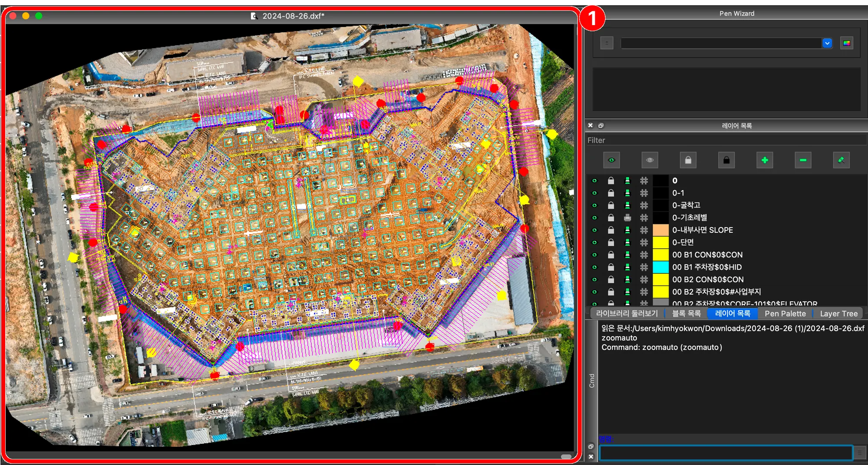
Task: Add a new layer with the plus button
Action: [x=765, y=160]
